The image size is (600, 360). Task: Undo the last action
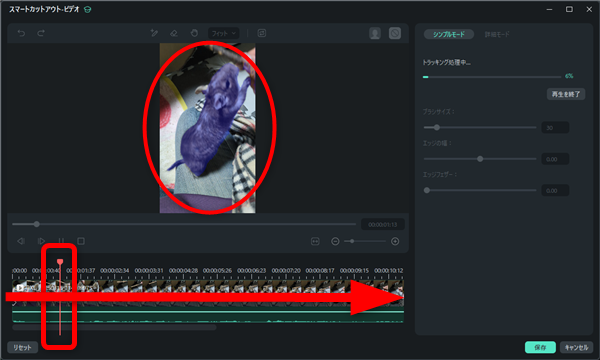tap(21, 33)
